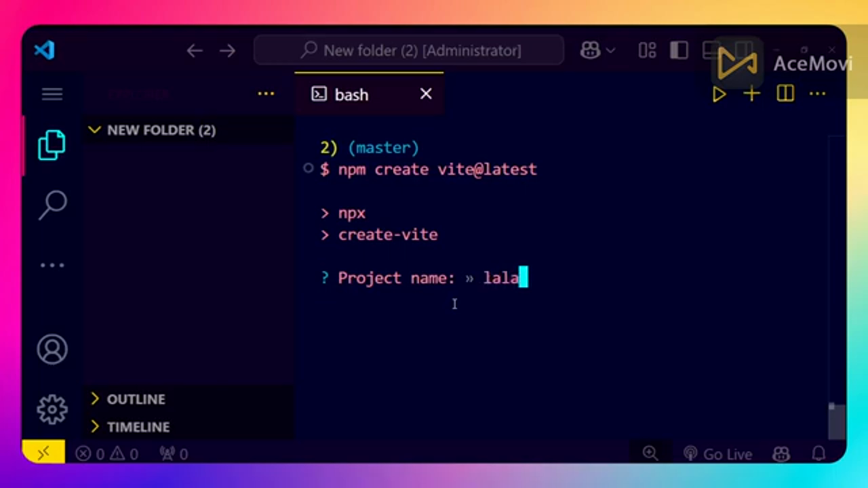The image size is (868, 488).
Task: Click the plus new terminal icon
Action: pos(752,94)
